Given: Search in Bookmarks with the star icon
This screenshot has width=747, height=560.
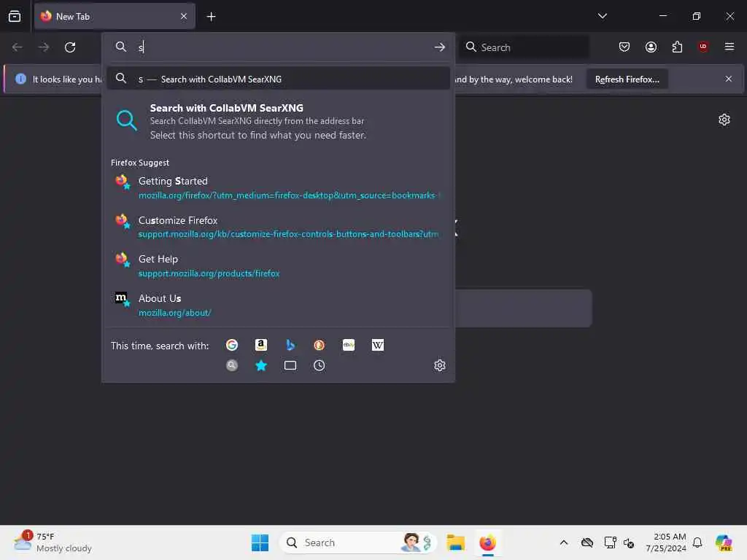Looking at the screenshot, I should pyautogui.click(x=261, y=365).
